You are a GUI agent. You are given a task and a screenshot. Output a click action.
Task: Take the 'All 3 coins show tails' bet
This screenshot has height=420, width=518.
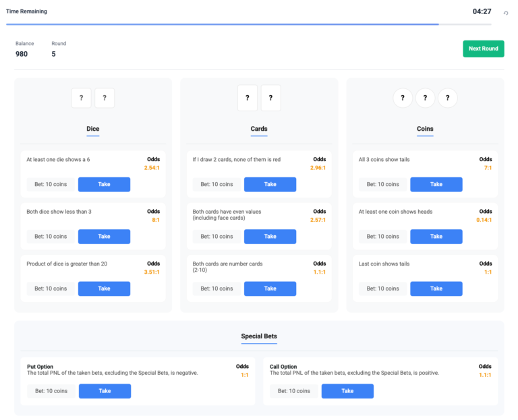coord(436,184)
